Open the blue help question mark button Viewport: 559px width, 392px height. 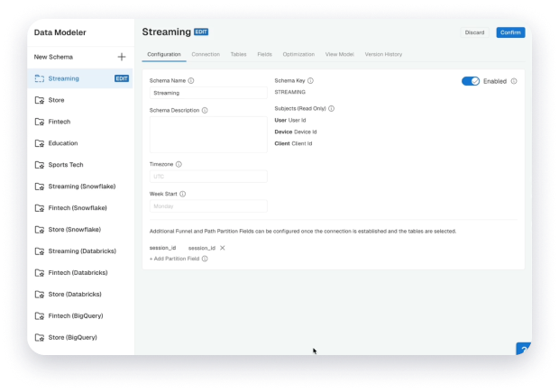point(523,351)
